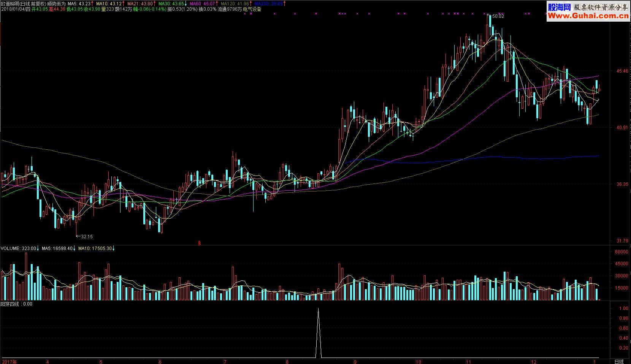This screenshot has width=631, height=364.
Task: Click the 2017年 timeline label
Action: [x=9, y=361]
